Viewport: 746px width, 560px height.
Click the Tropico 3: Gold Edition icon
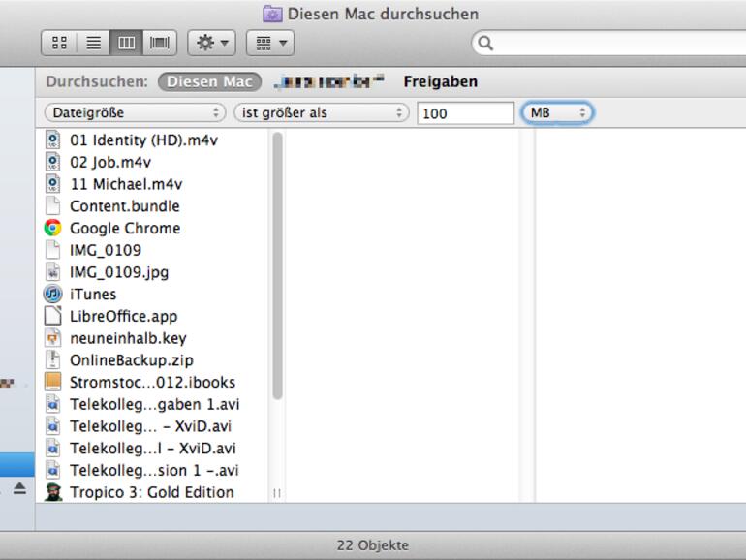53,492
